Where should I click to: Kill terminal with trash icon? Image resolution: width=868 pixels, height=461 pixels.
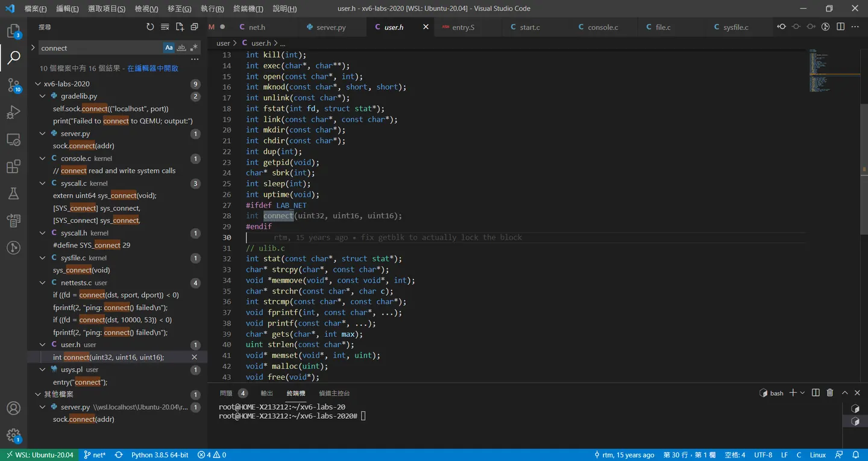tap(830, 393)
